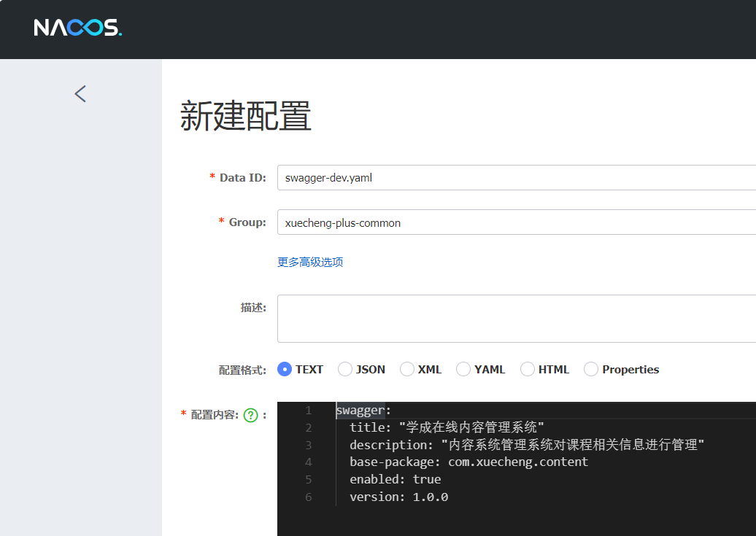Click the NACOS logo
The width and height of the screenshot is (756, 536).
tap(77, 28)
